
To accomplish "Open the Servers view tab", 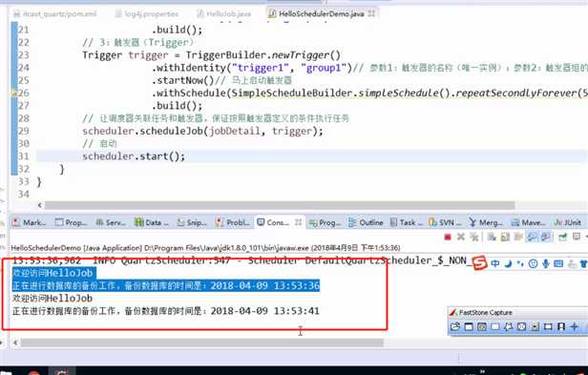I will coord(111,222).
